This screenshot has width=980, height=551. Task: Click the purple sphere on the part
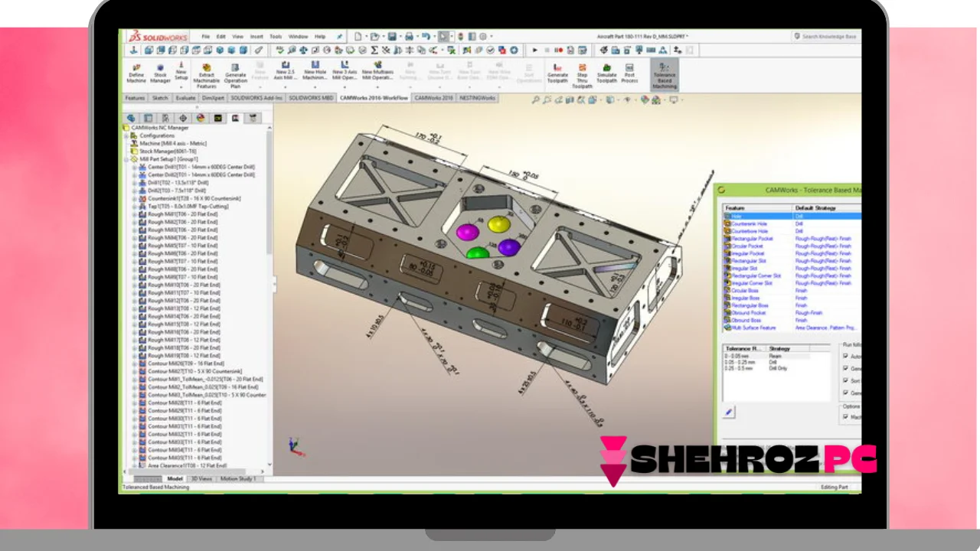(x=509, y=247)
